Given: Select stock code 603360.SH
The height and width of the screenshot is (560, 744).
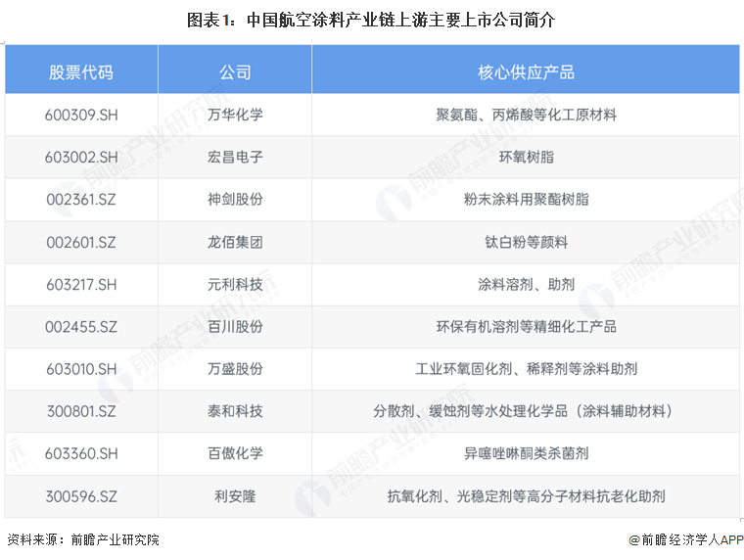Looking at the screenshot, I should 81,453.
